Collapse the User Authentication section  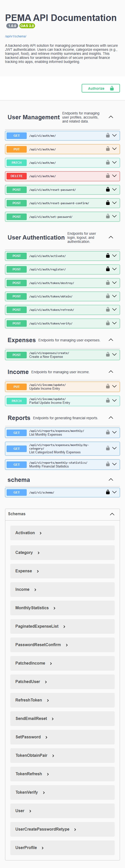coord(111,237)
